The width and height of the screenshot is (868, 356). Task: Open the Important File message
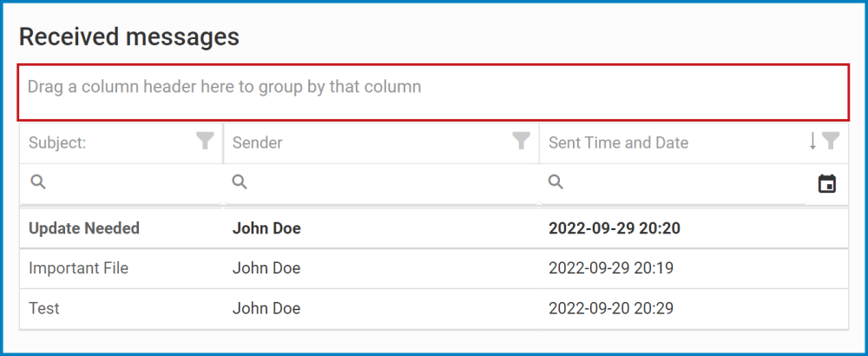(x=433, y=268)
